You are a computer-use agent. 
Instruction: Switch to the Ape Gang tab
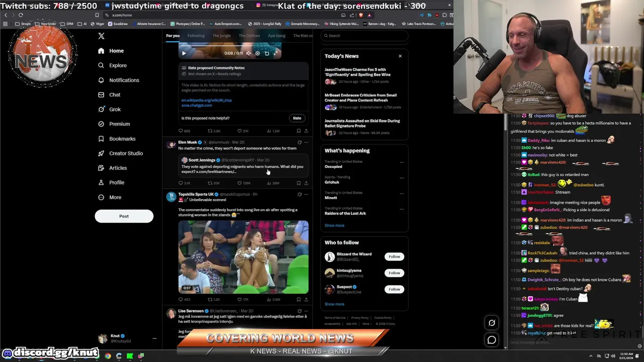click(276, 36)
